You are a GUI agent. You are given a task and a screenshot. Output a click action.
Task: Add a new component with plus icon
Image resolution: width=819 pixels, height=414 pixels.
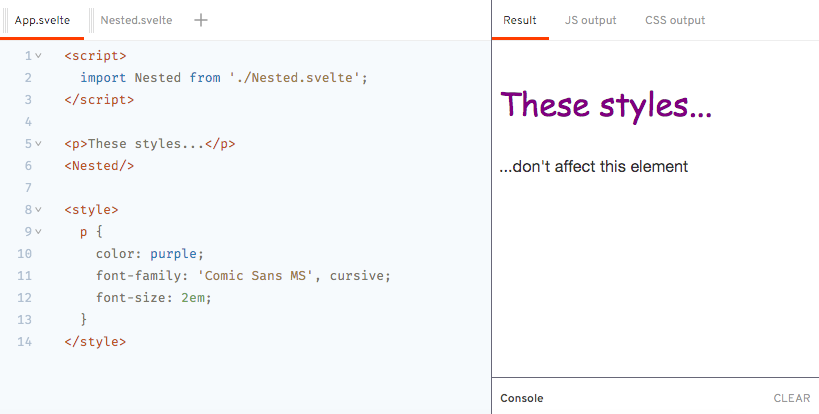click(201, 20)
